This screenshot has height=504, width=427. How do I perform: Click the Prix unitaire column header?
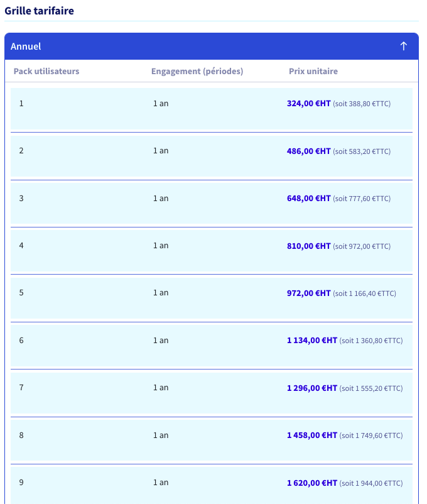click(313, 71)
